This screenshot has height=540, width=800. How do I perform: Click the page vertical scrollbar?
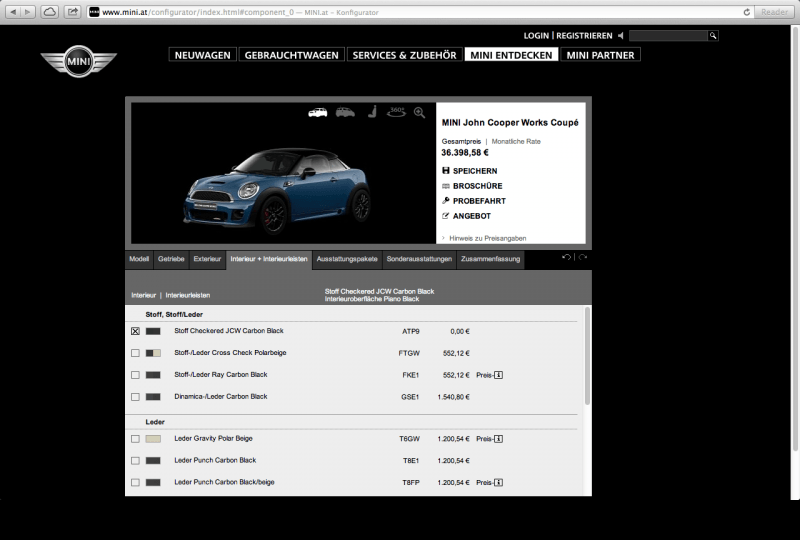click(795, 240)
